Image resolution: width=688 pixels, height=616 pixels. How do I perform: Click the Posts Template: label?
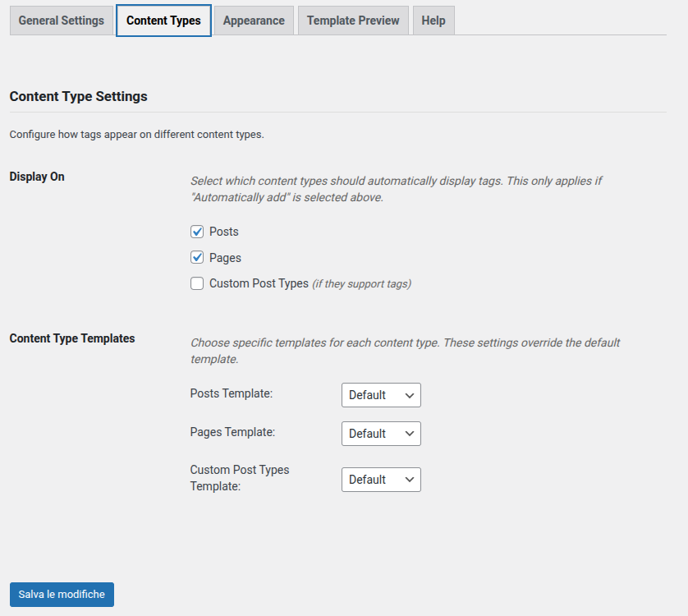pos(232,393)
